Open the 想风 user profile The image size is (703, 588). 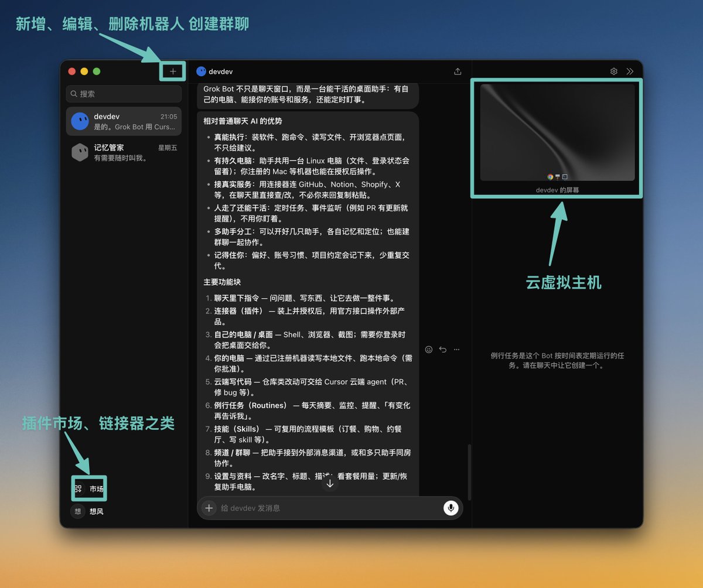(88, 511)
